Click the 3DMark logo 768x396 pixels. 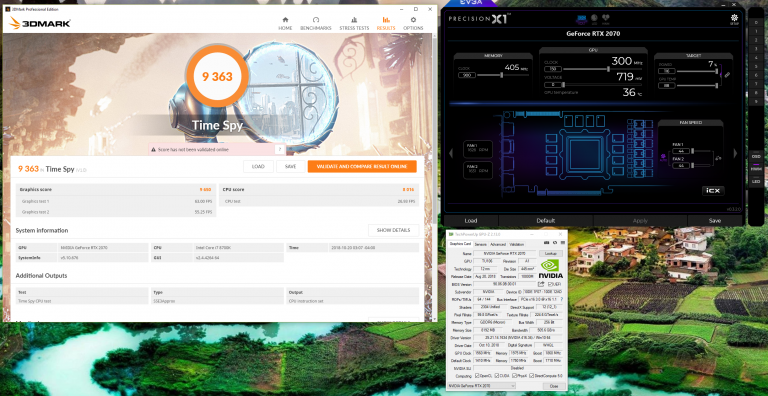[x=40, y=23]
